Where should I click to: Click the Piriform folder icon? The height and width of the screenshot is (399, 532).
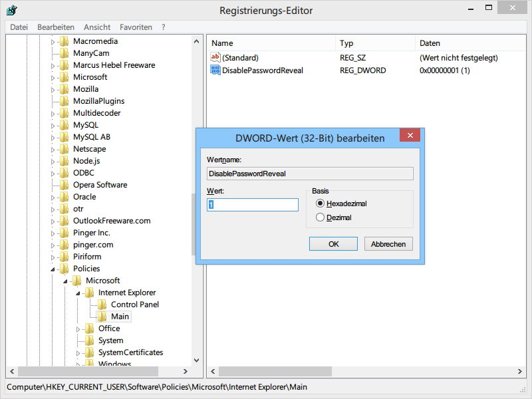(x=64, y=257)
